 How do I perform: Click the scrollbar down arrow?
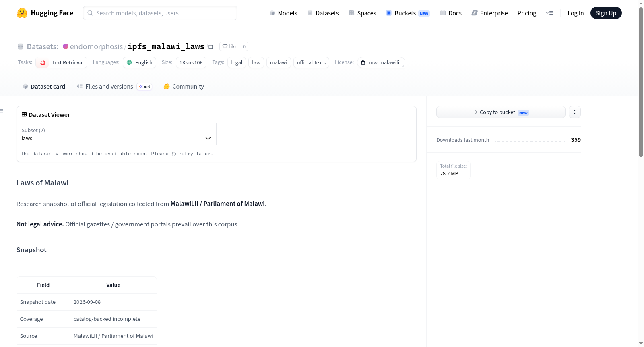coord(641,343)
